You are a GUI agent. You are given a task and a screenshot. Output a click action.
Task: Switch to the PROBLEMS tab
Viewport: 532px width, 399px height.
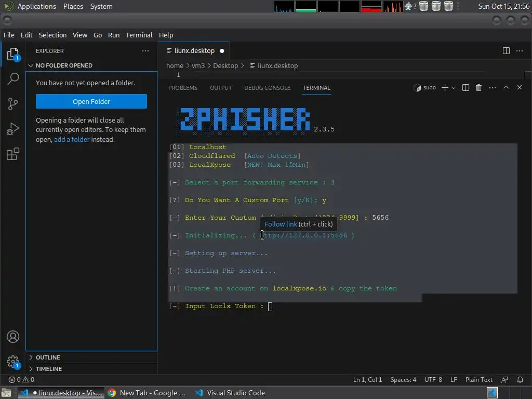click(x=183, y=88)
